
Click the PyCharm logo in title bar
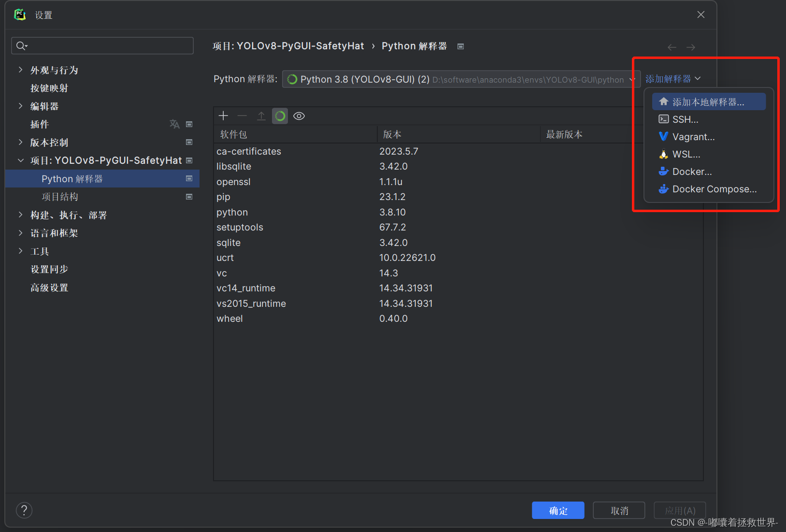point(20,14)
